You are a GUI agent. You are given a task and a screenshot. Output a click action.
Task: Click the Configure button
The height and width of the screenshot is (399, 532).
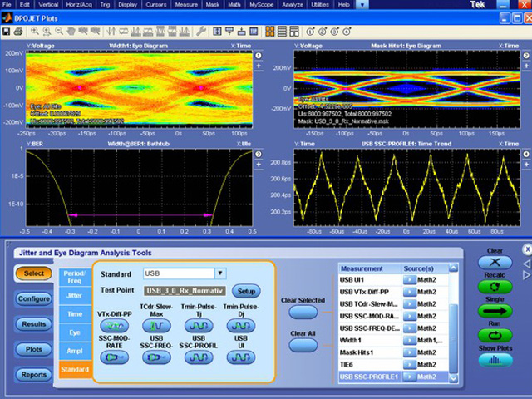tap(34, 299)
